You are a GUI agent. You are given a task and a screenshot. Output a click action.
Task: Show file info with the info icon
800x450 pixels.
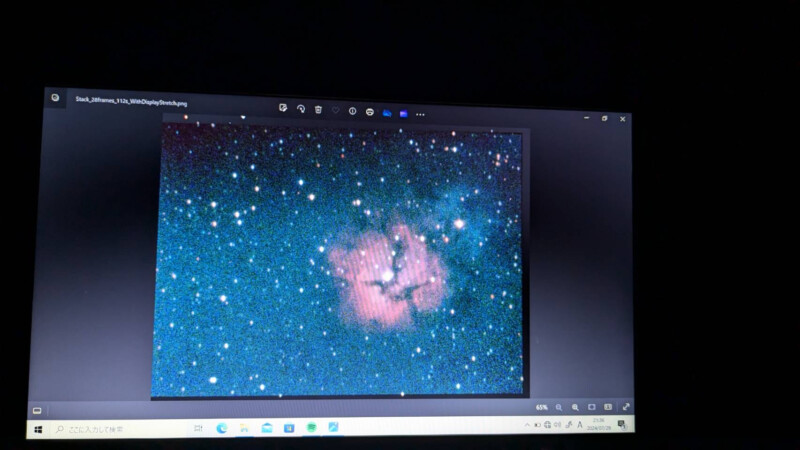(353, 111)
